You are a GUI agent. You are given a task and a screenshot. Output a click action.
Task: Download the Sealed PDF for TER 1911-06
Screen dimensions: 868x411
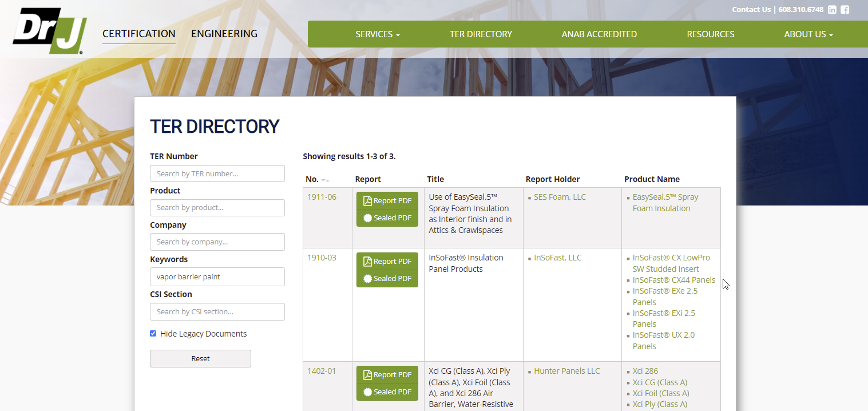(x=387, y=218)
